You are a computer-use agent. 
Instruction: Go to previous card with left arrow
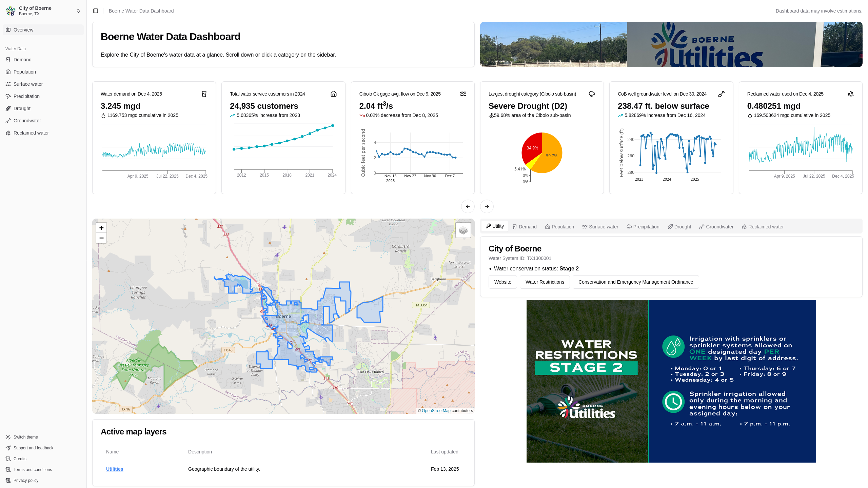468,206
